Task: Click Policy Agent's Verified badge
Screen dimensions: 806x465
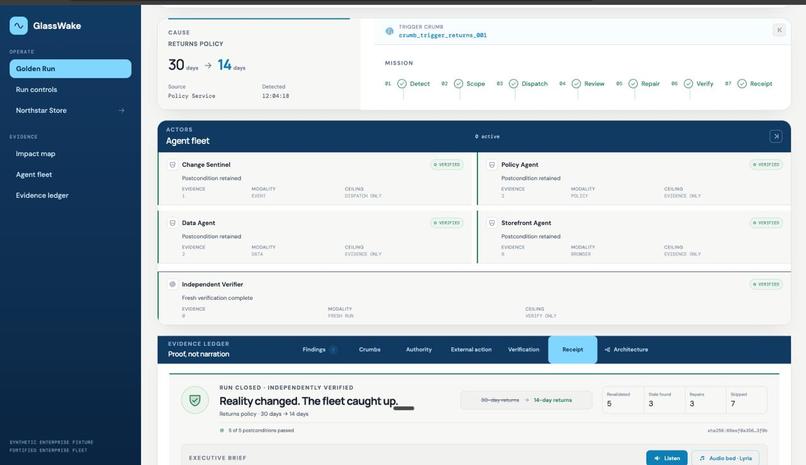Action: pos(766,165)
